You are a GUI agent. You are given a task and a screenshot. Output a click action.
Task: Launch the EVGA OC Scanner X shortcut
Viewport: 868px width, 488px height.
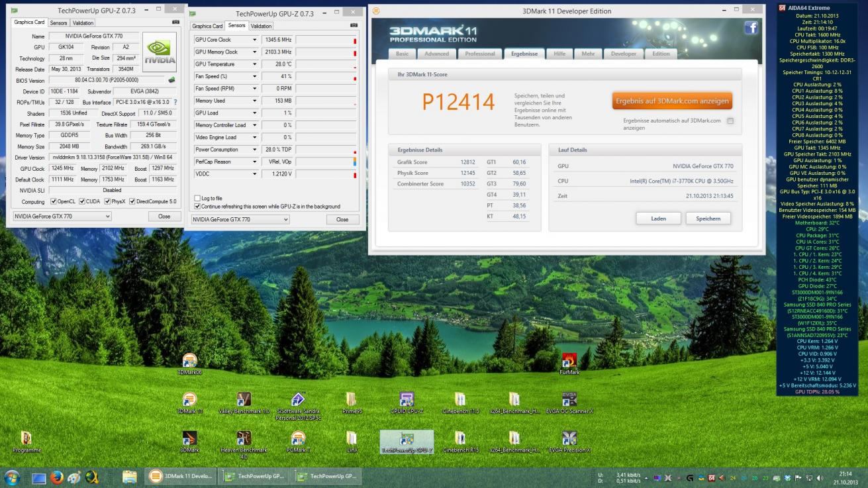click(x=570, y=403)
